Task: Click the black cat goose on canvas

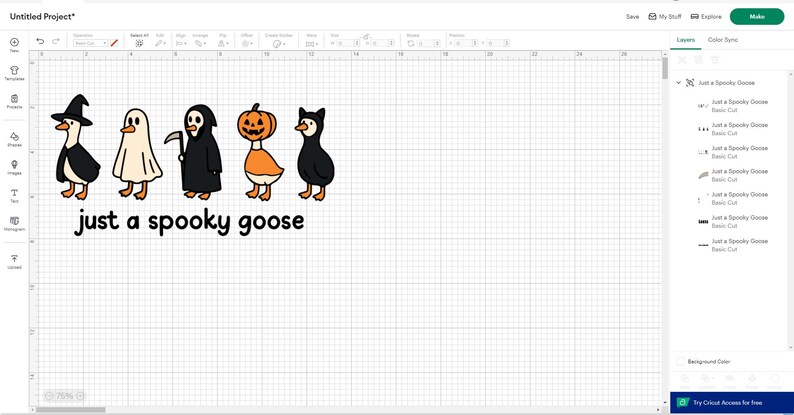Action: tap(314, 154)
